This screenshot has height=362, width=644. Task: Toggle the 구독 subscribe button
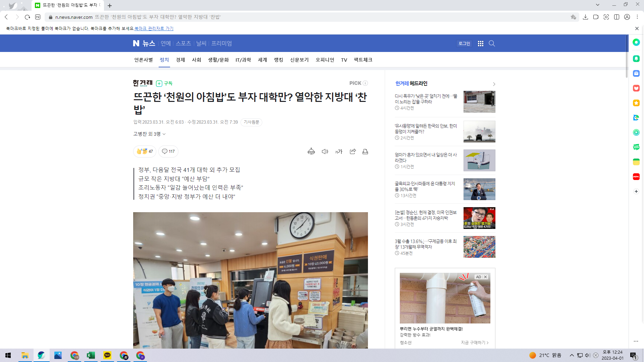point(164,83)
